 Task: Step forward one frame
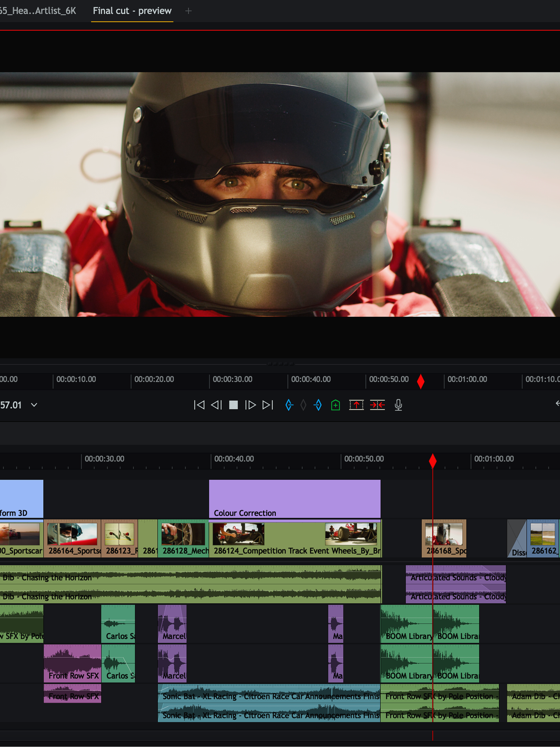[x=251, y=405]
